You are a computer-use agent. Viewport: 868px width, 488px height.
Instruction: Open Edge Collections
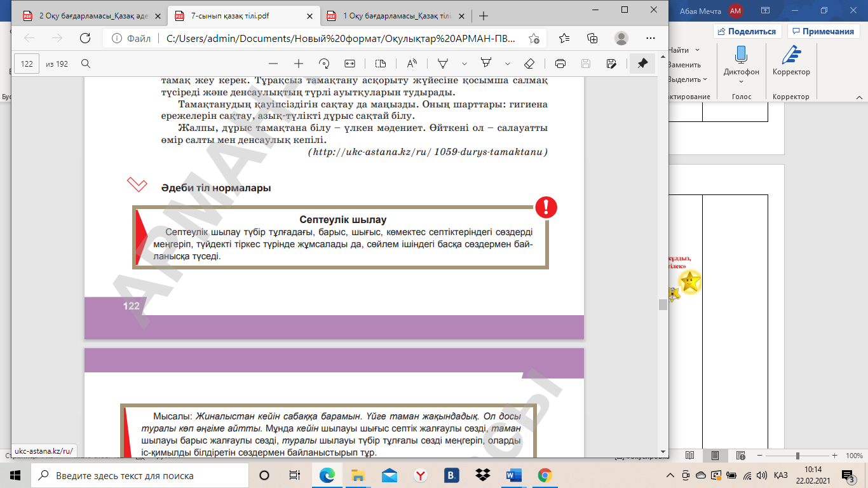pyautogui.click(x=592, y=38)
